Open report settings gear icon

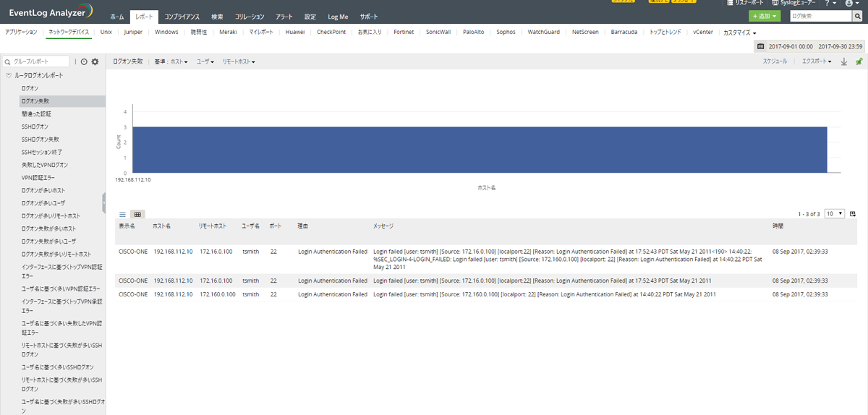(95, 62)
